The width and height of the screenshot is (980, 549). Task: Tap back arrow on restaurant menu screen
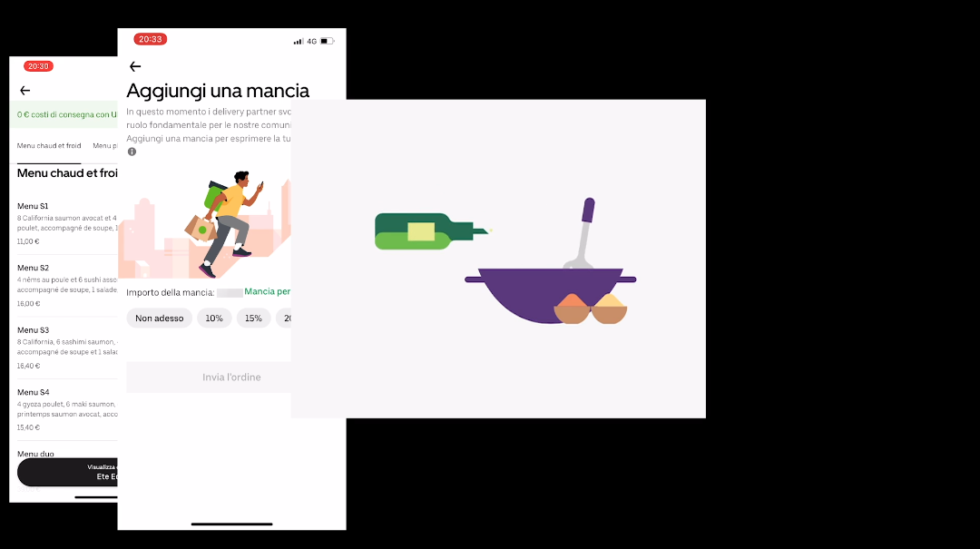pyautogui.click(x=25, y=91)
